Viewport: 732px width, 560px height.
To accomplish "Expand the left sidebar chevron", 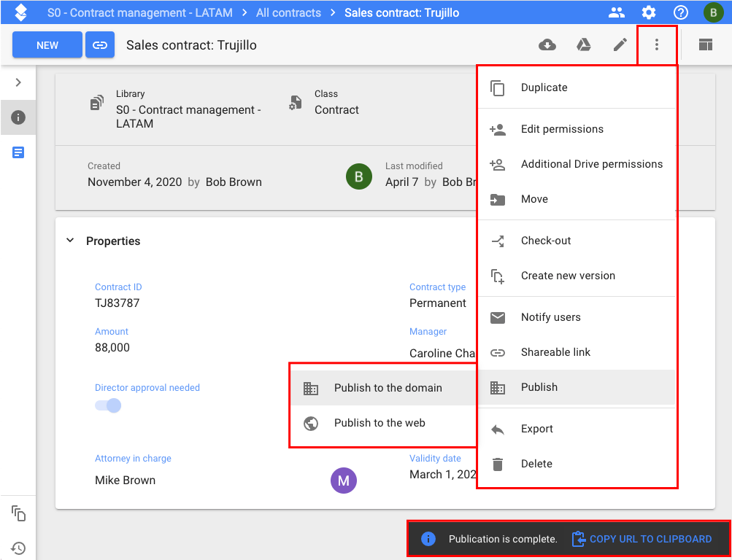I will 18,82.
